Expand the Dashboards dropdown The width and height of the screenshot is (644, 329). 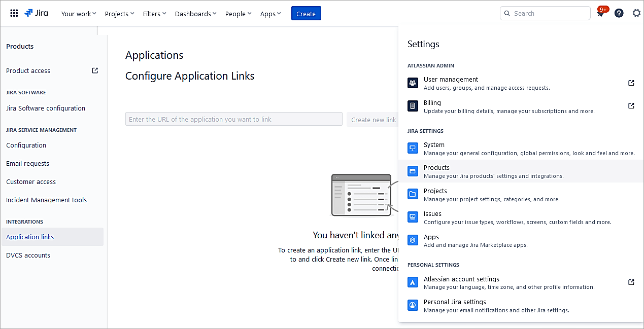[x=195, y=14]
